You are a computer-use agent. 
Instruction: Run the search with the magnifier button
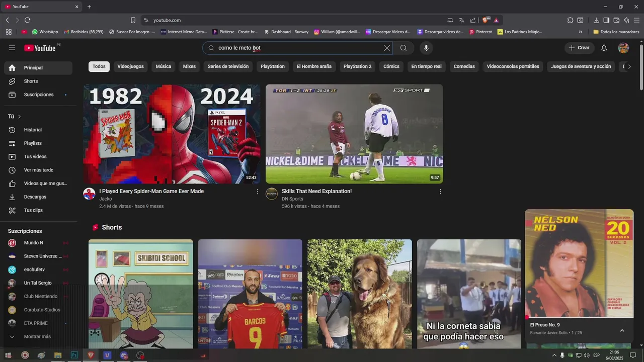coord(404,48)
